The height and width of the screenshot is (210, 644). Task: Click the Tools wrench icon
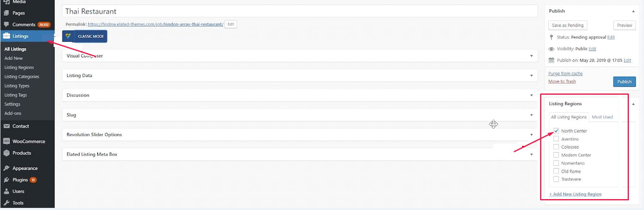6,203
